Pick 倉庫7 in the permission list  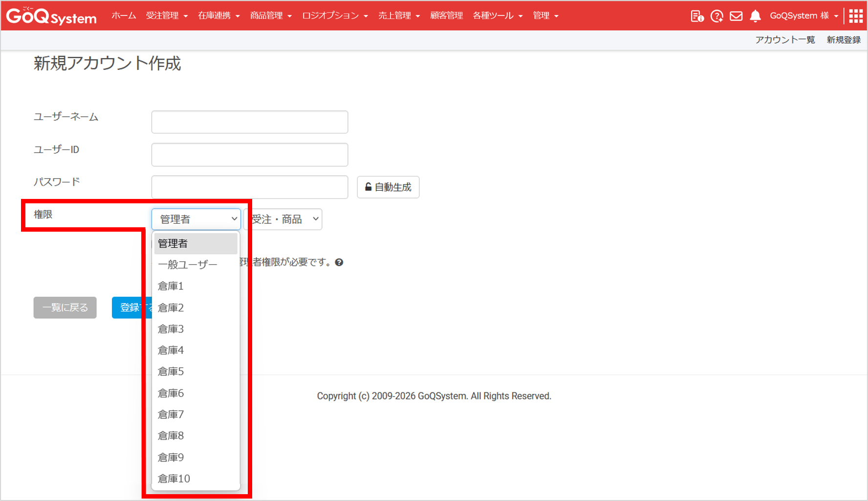coord(195,414)
